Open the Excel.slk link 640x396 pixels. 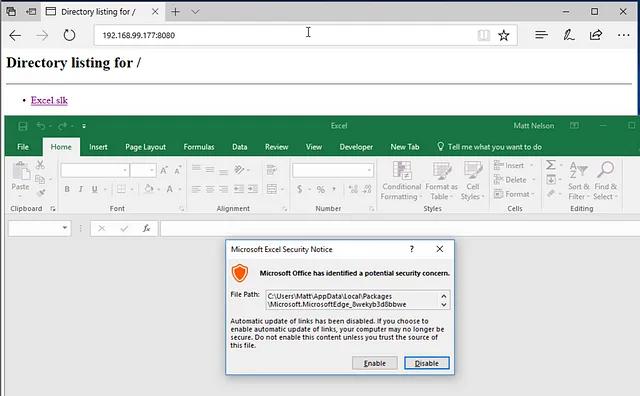[49, 100]
